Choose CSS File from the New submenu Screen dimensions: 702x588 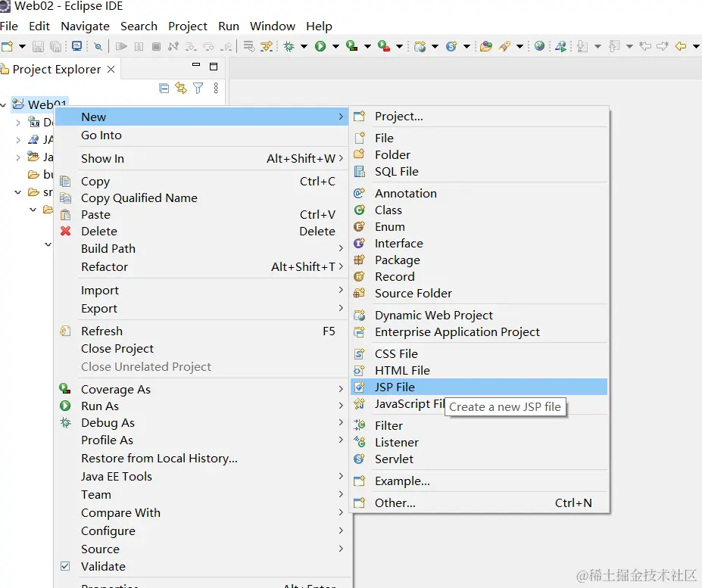[479, 354]
